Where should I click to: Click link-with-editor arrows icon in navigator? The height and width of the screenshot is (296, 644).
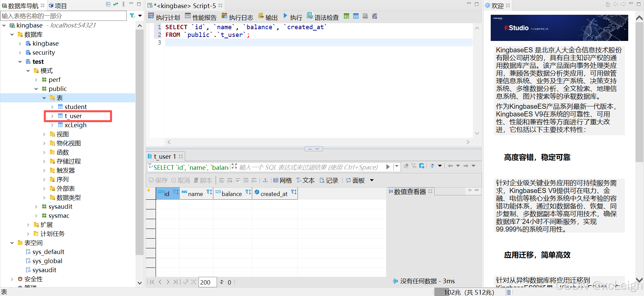click(x=116, y=4)
